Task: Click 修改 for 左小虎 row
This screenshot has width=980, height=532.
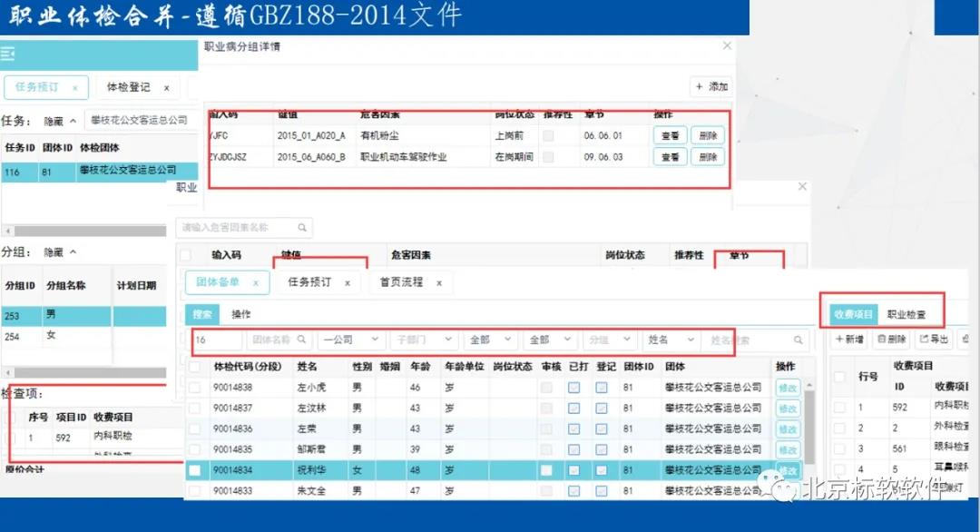Action: point(788,389)
